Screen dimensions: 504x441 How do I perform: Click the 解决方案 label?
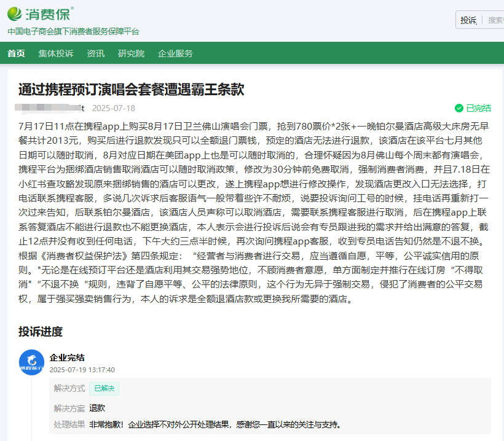click(x=69, y=408)
